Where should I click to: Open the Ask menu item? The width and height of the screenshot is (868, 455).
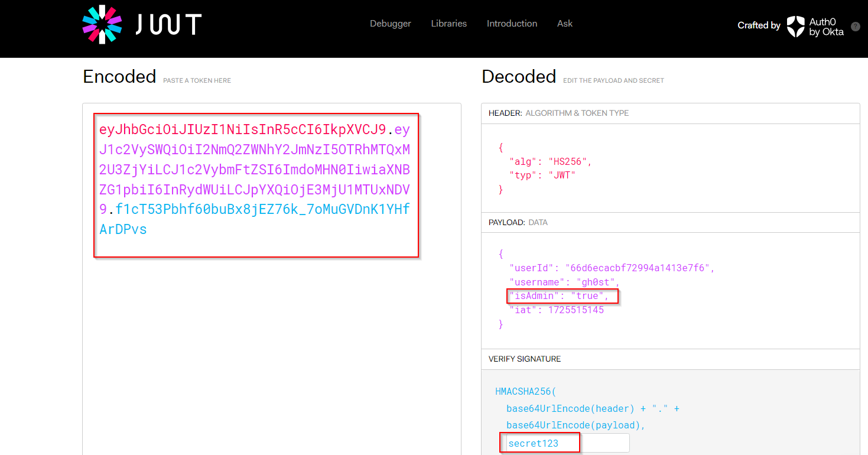(x=565, y=24)
